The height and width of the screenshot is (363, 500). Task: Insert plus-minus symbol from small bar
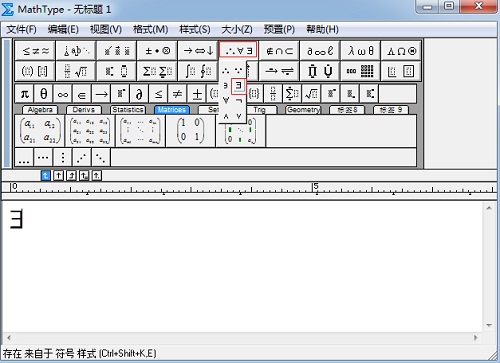(x=197, y=94)
